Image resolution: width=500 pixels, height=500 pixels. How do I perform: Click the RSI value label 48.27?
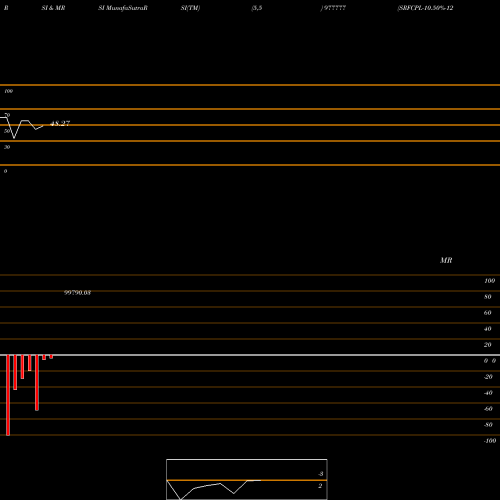[x=60, y=123]
